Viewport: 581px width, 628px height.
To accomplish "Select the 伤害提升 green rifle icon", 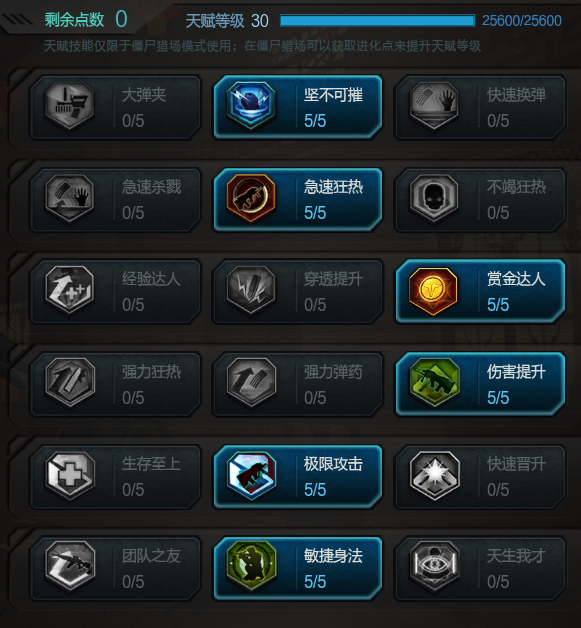I will (x=434, y=382).
